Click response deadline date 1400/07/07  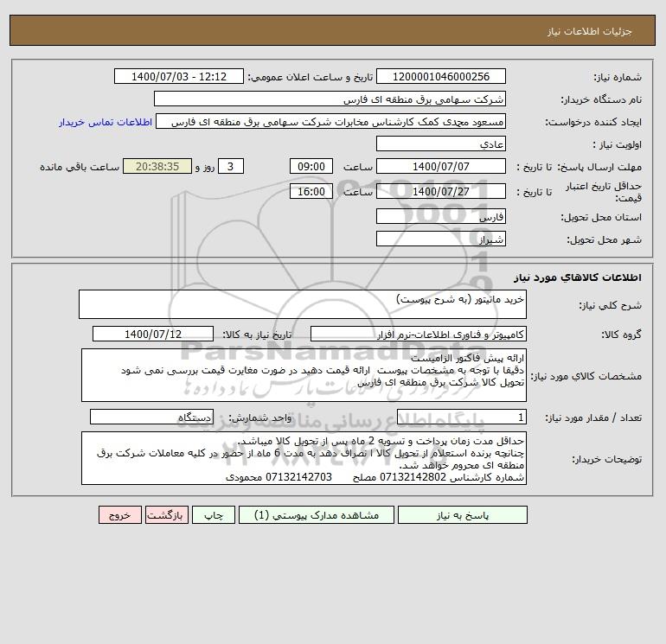(x=441, y=167)
